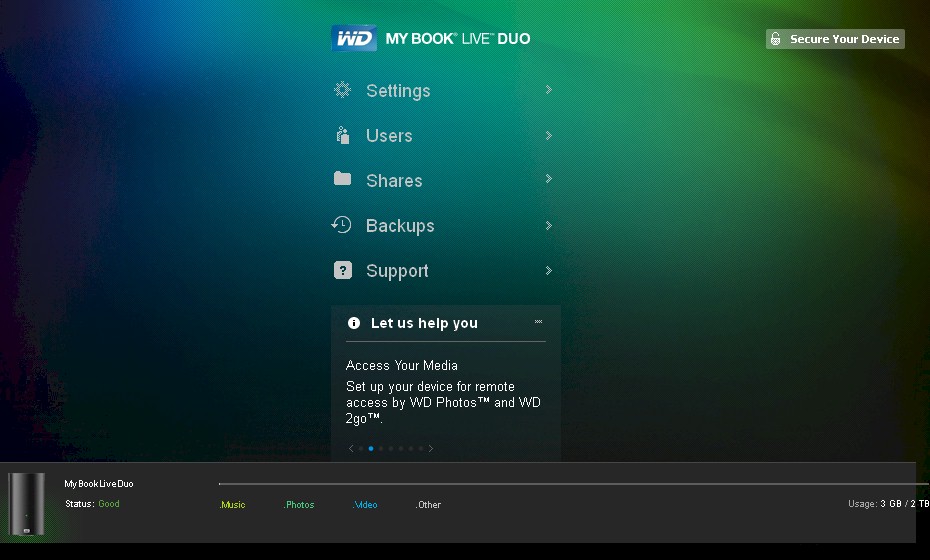Open the Backups menu entry
The image size is (930, 560).
pyautogui.click(x=400, y=226)
